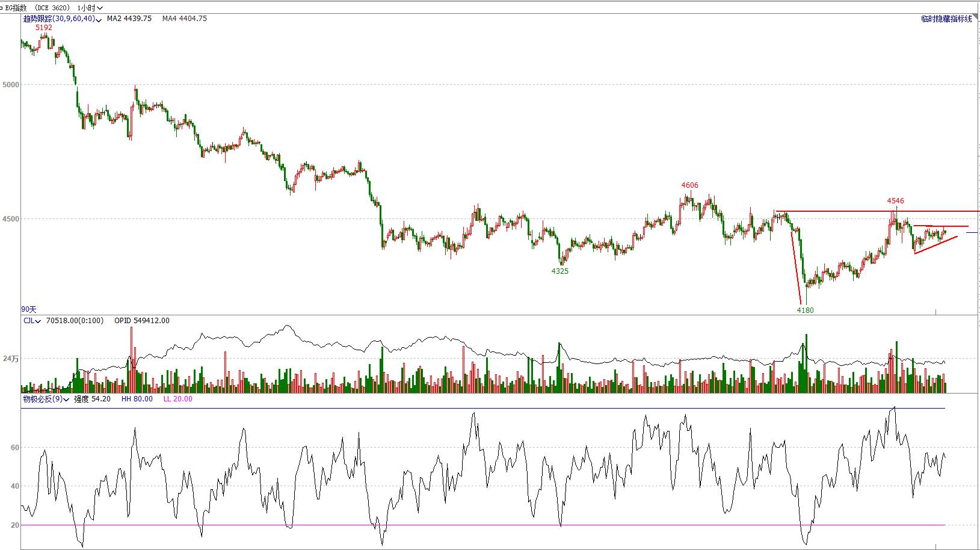Click the 4180 low price label

pyautogui.click(x=806, y=311)
